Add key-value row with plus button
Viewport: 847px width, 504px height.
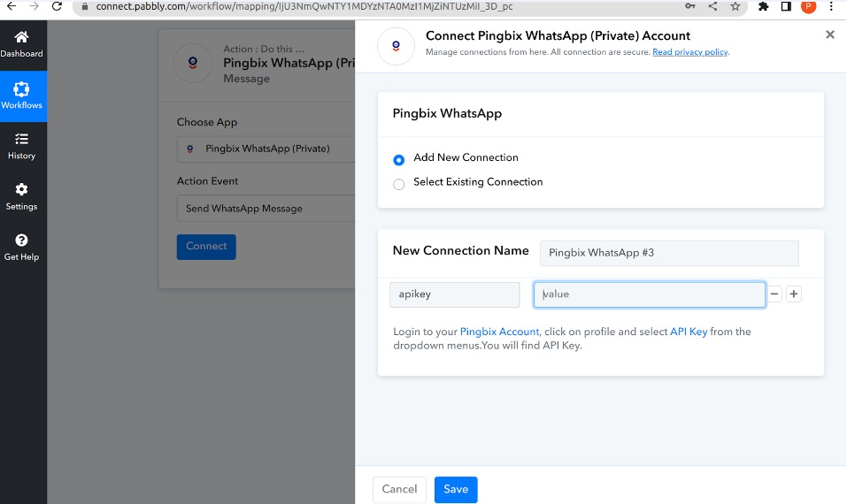pyautogui.click(x=794, y=294)
